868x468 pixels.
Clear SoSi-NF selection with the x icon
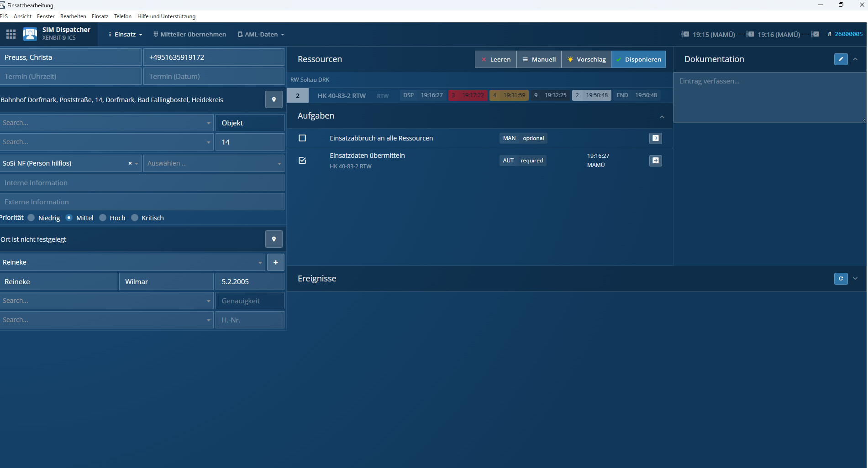(130, 163)
